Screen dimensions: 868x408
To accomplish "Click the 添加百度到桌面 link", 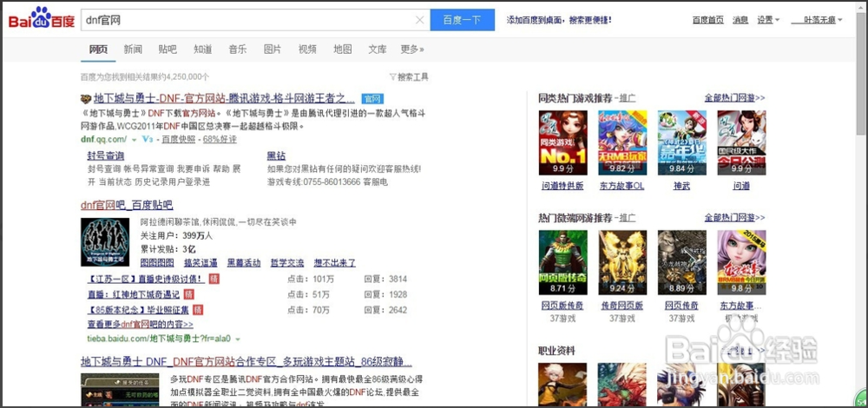I will [x=559, y=20].
